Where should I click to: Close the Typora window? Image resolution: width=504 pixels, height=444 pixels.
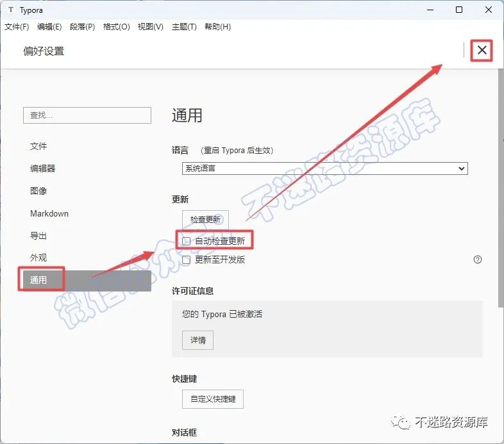pyautogui.click(x=488, y=10)
